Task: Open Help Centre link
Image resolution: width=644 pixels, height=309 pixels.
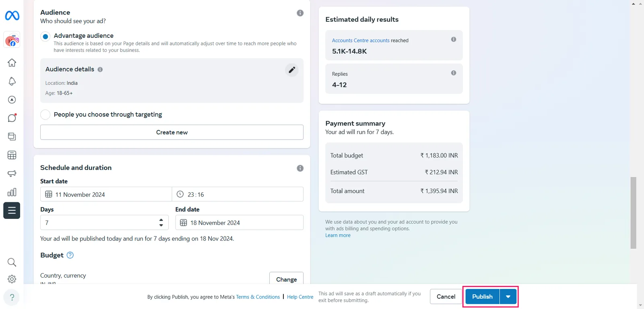Action: (300, 297)
